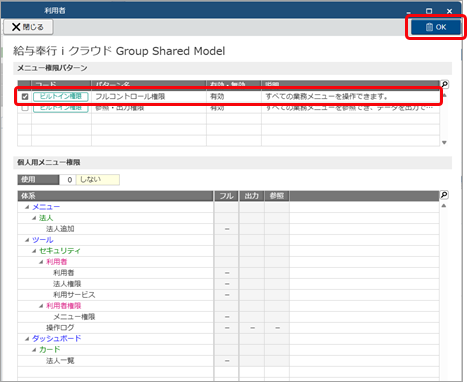Collapse the カード tree node
The width and height of the screenshot is (467, 382).
[34, 350]
